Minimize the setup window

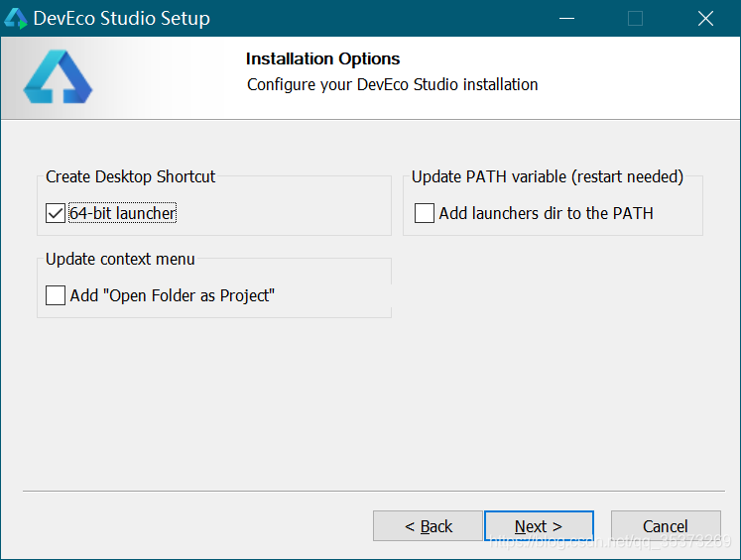click(566, 19)
